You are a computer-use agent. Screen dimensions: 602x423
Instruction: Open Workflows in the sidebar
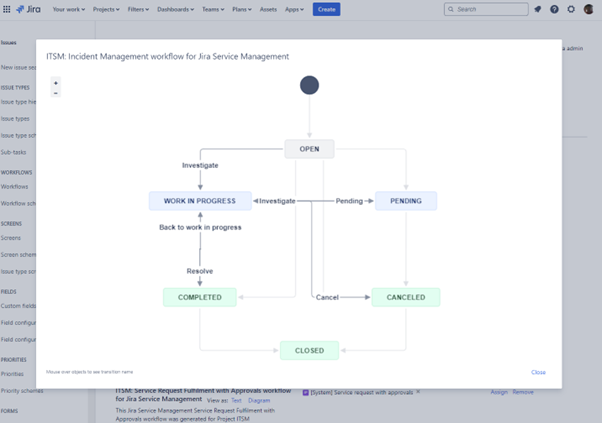click(x=15, y=187)
